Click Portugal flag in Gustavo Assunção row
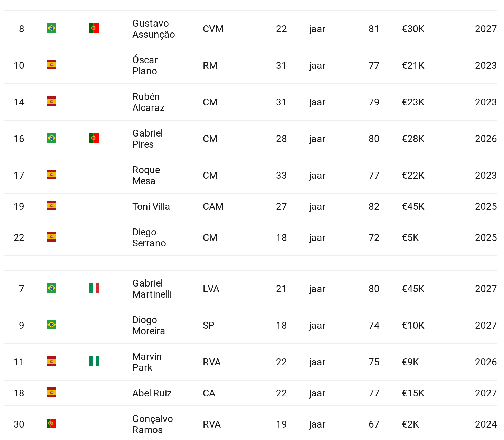This screenshot has height=440, width=504. (x=94, y=28)
